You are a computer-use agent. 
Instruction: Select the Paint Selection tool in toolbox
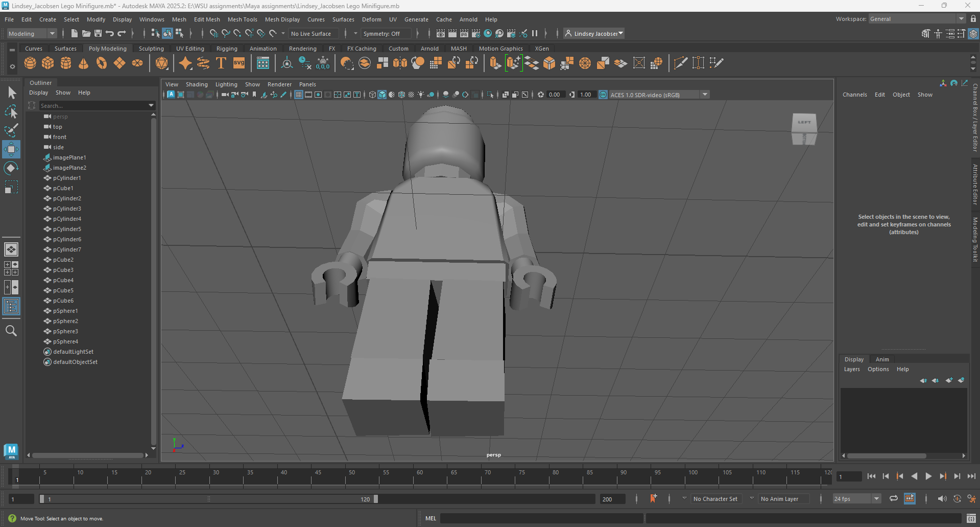click(11, 130)
